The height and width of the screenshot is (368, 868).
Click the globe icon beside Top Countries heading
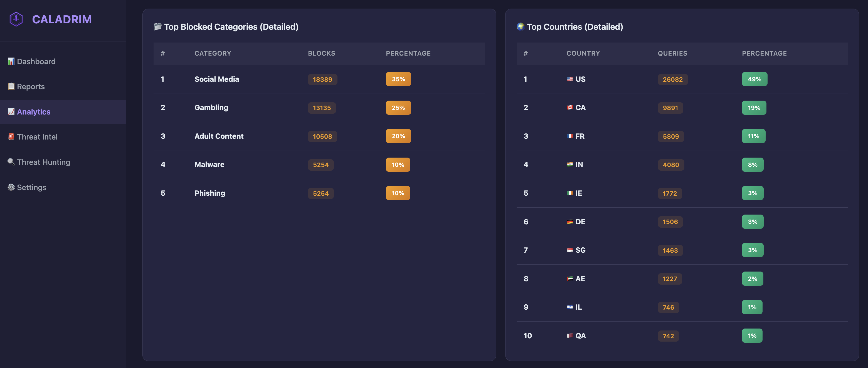click(521, 26)
